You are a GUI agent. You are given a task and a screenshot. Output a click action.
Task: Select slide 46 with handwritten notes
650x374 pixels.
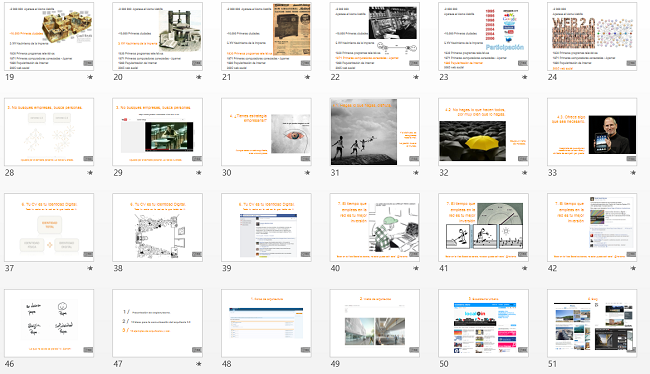[49, 323]
